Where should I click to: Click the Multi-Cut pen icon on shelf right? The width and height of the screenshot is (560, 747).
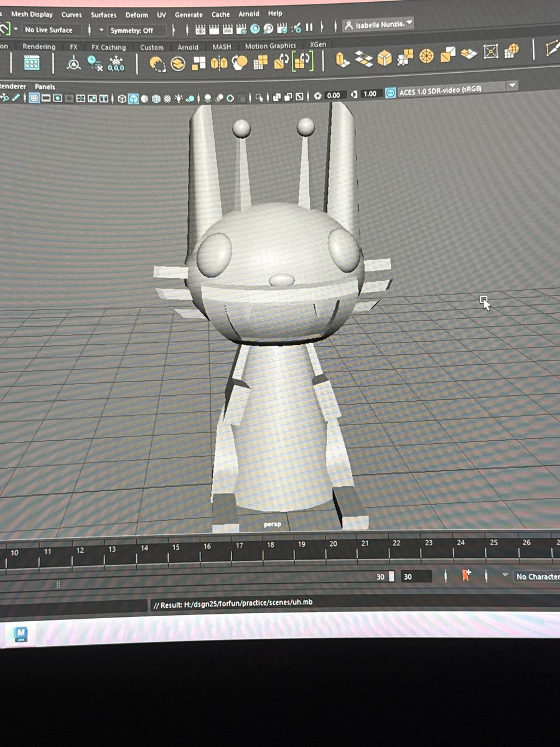(x=551, y=48)
